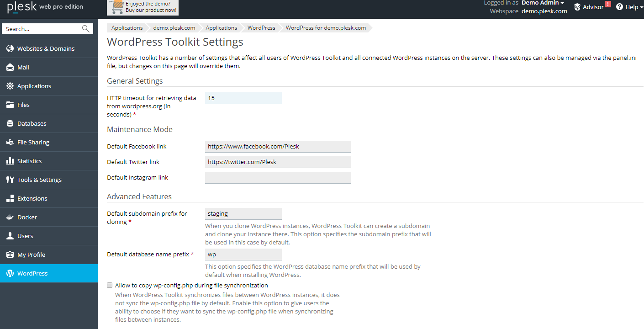Screen dimensions: 644x329
Task: Open the Docker whale icon
Action: (x=10, y=217)
